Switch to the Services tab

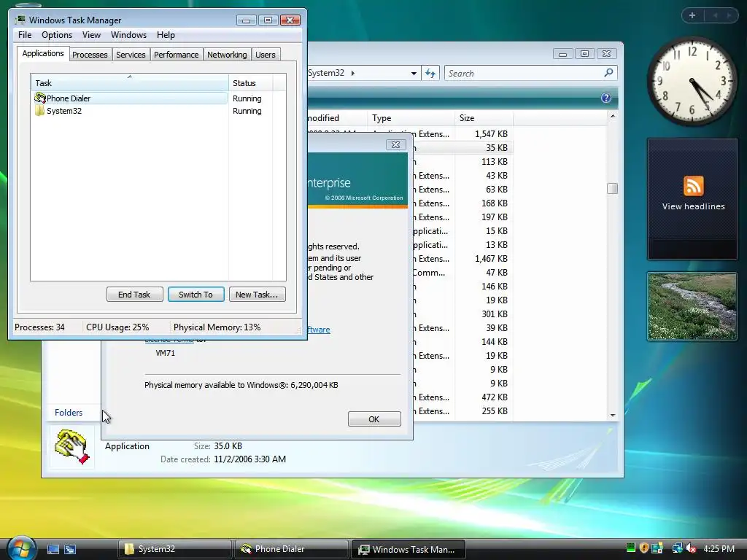click(131, 55)
